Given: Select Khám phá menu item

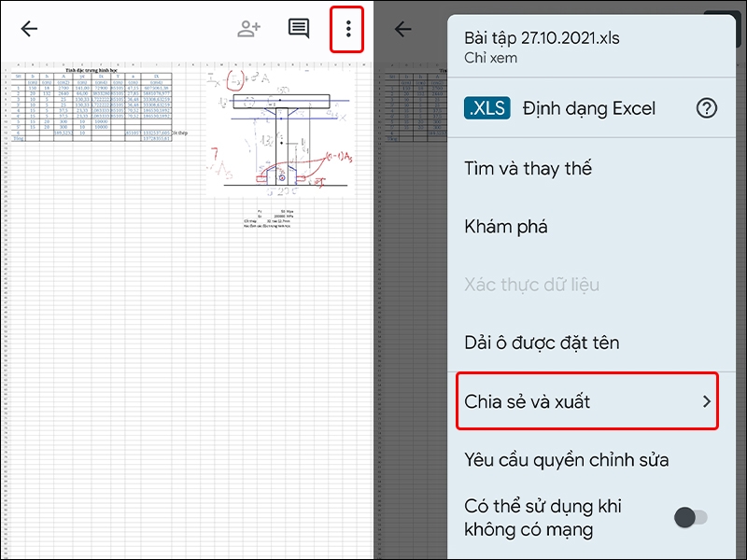Looking at the screenshot, I should point(505,226).
